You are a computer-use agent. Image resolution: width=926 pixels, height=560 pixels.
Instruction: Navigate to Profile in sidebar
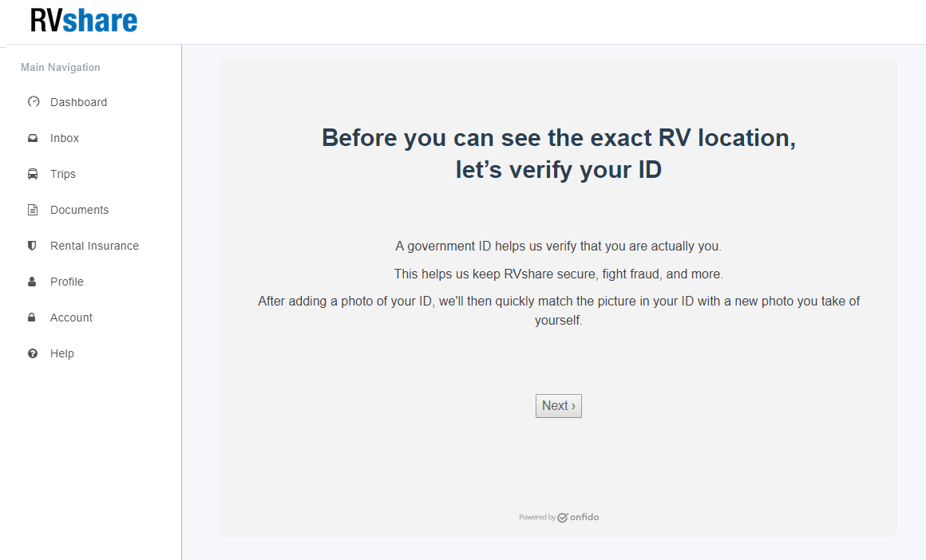[x=67, y=282]
